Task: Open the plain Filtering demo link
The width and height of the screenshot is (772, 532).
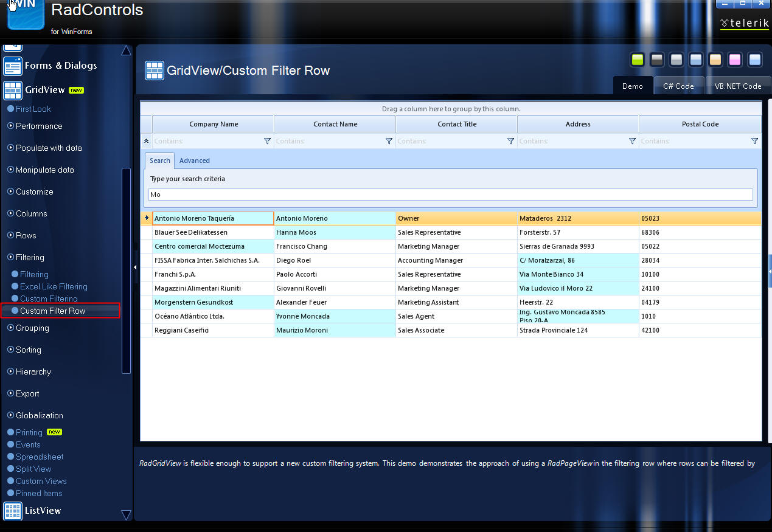Action: (x=34, y=274)
